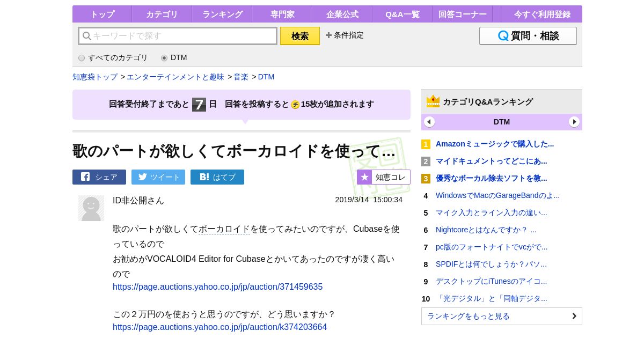This screenshot has height=338, width=644.
Task: Open the 専門家 navigation tab
Action: click(282, 14)
